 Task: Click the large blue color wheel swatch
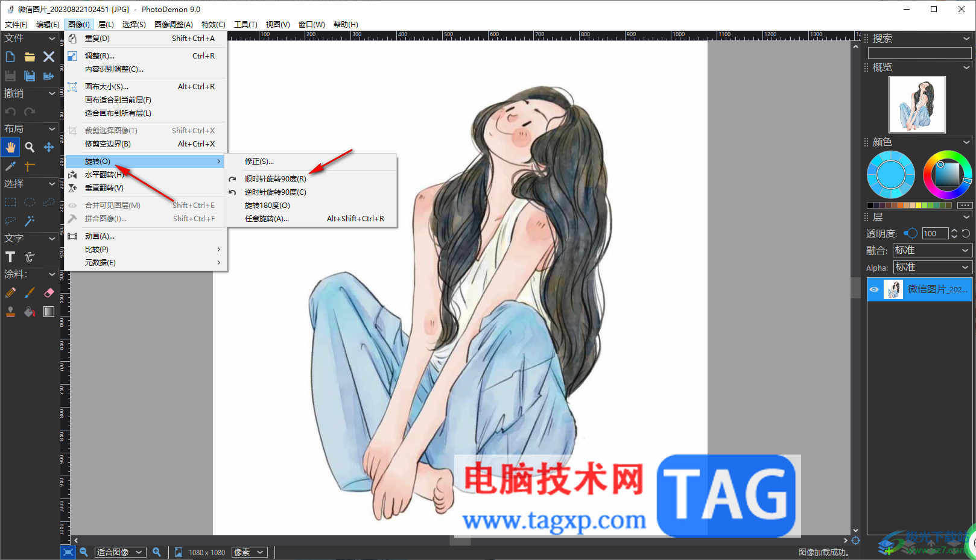pyautogui.click(x=891, y=175)
